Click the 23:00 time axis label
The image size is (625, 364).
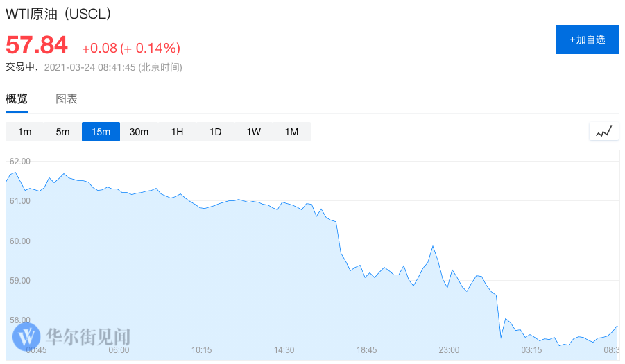point(450,350)
